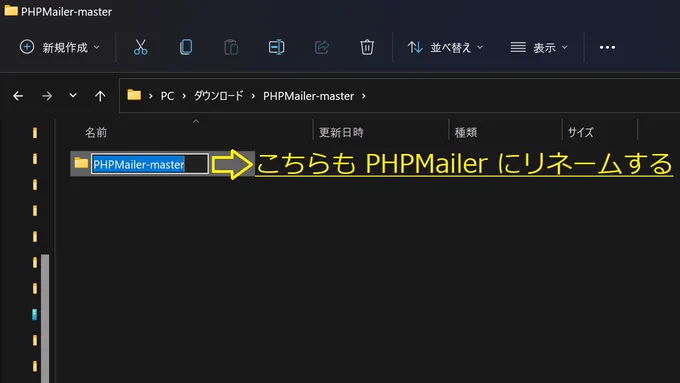Image resolution: width=680 pixels, height=383 pixels.
Task: Sort by the サイズ column header
Action: pos(580,132)
